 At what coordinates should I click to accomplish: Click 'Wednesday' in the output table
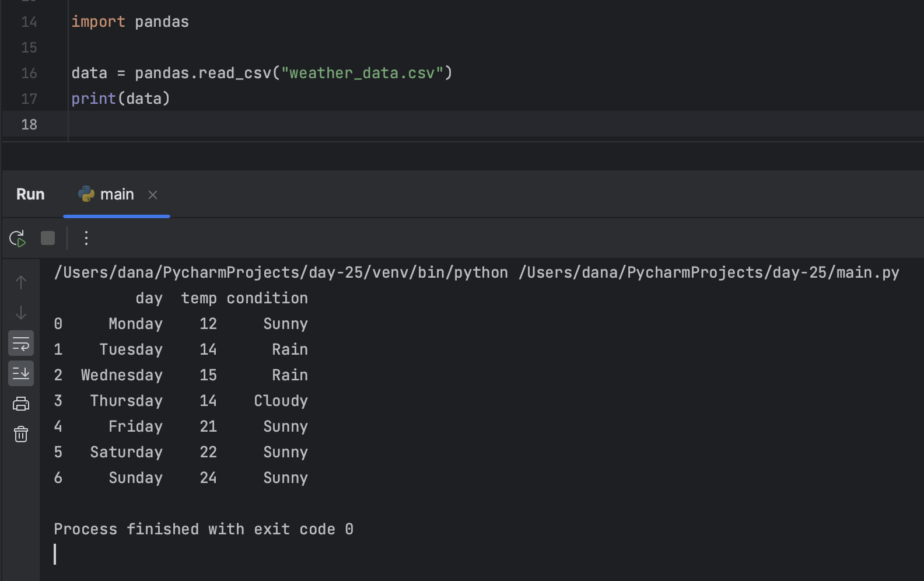coord(122,376)
